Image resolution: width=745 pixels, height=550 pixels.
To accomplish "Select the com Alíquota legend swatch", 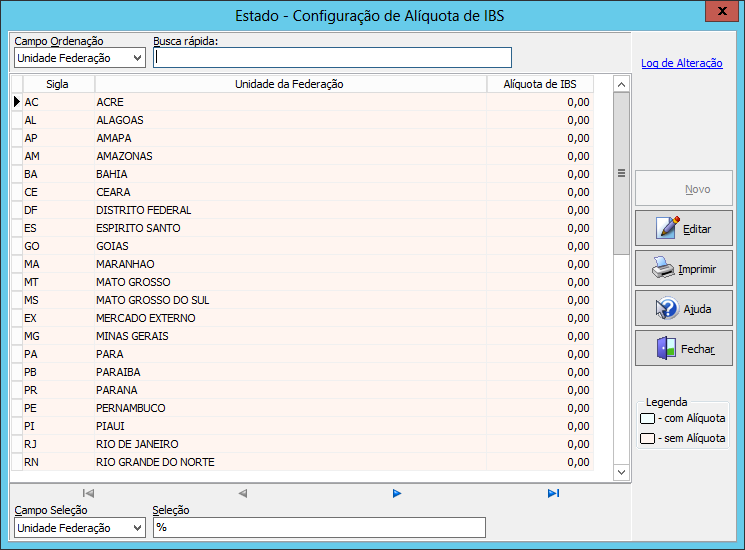I will tap(648, 419).
